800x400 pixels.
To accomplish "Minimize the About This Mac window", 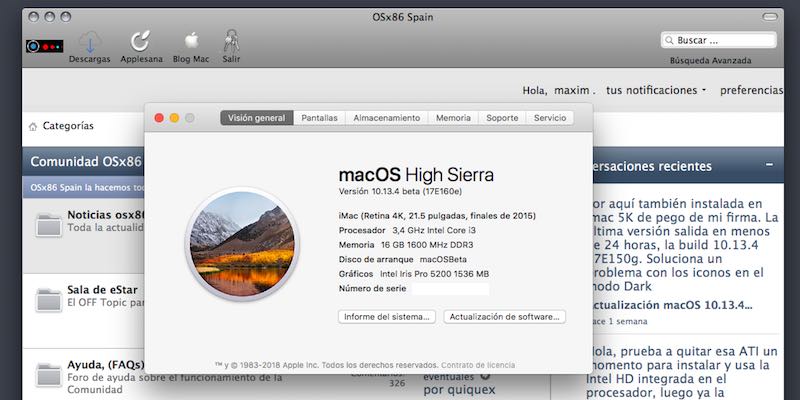I will pos(174,118).
